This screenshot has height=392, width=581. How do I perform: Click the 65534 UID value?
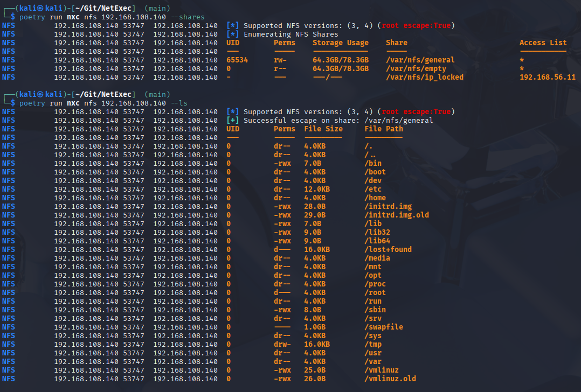coord(237,60)
